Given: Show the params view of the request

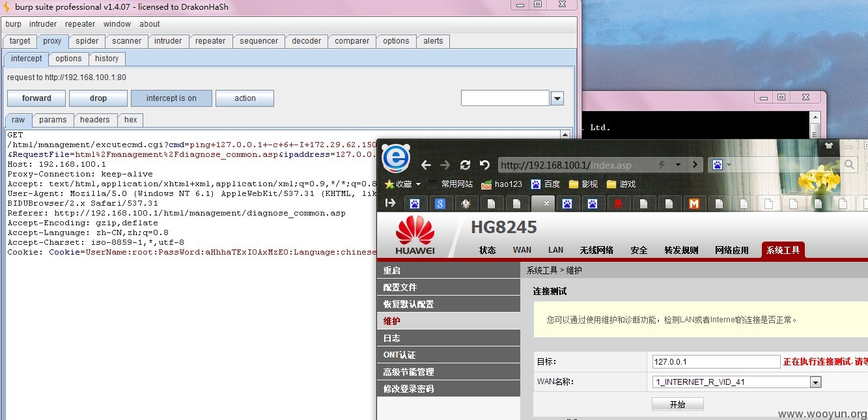Looking at the screenshot, I should coord(53,120).
